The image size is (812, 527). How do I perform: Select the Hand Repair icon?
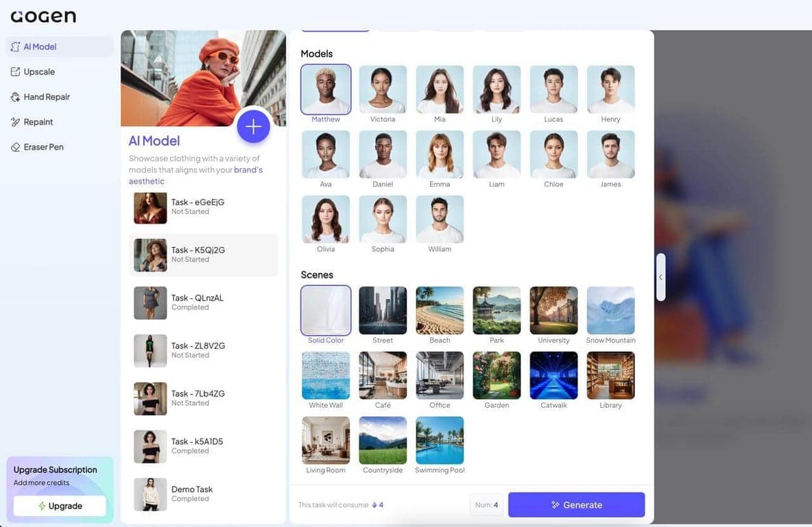pyautogui.click(x=15, y=97)
